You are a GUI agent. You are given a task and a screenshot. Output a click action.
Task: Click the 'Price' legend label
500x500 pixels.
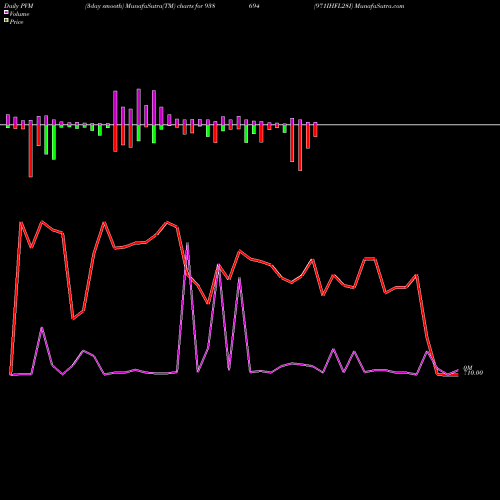point(16,22)
